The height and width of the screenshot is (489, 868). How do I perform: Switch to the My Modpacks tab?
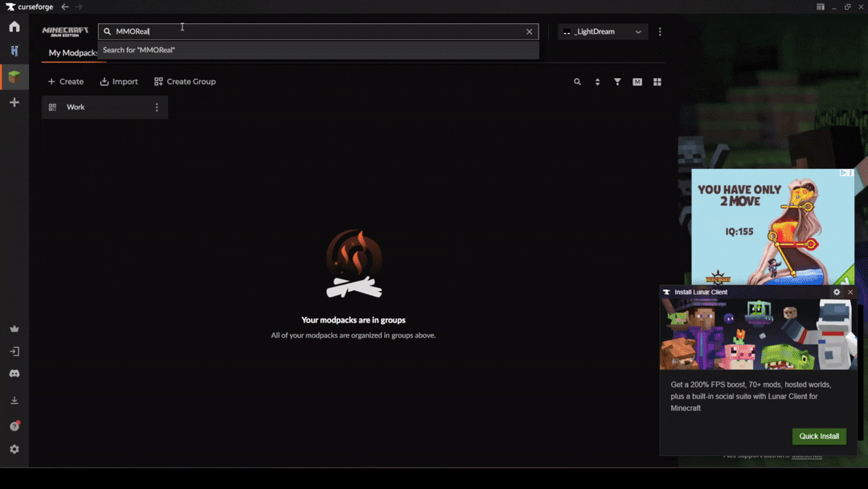[x=72, y=52]
